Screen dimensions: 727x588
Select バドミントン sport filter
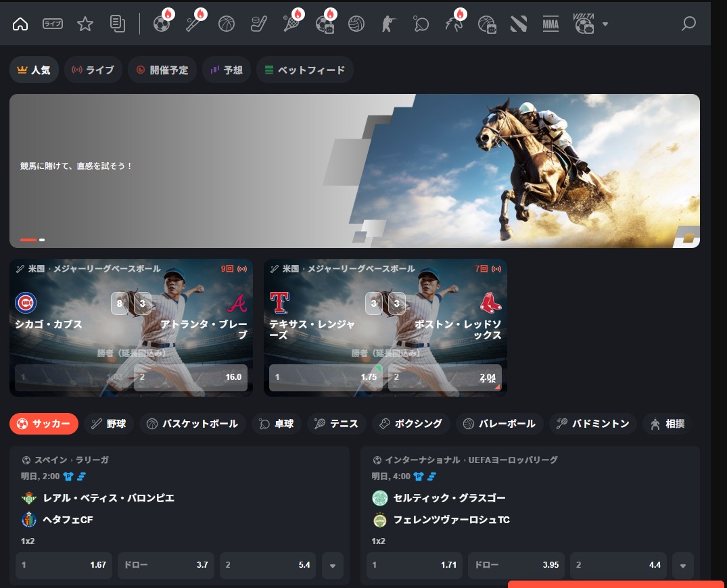[593, 424]
